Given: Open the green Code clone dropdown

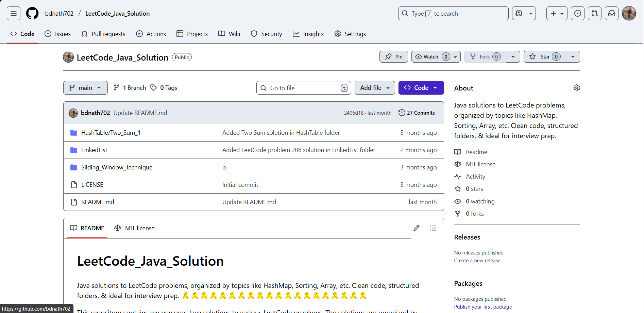Looking at the screenshot, I should pyautogui.click(x=421, y=88).
